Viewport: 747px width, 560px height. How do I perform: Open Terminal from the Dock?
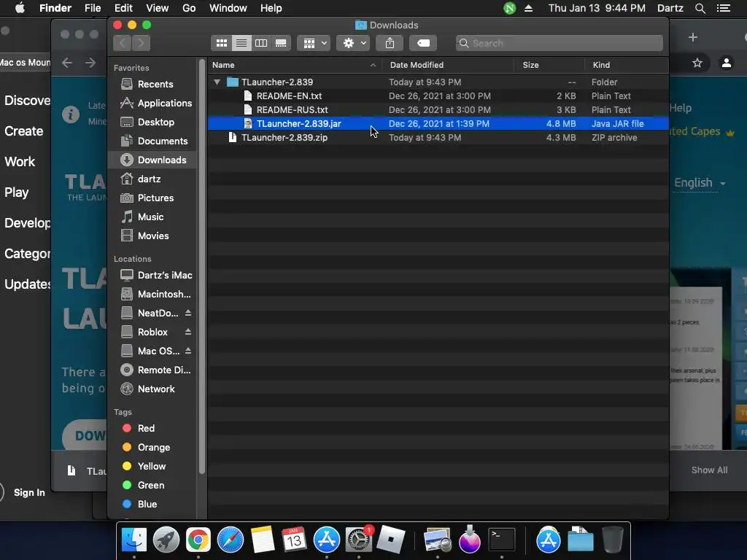502,540
